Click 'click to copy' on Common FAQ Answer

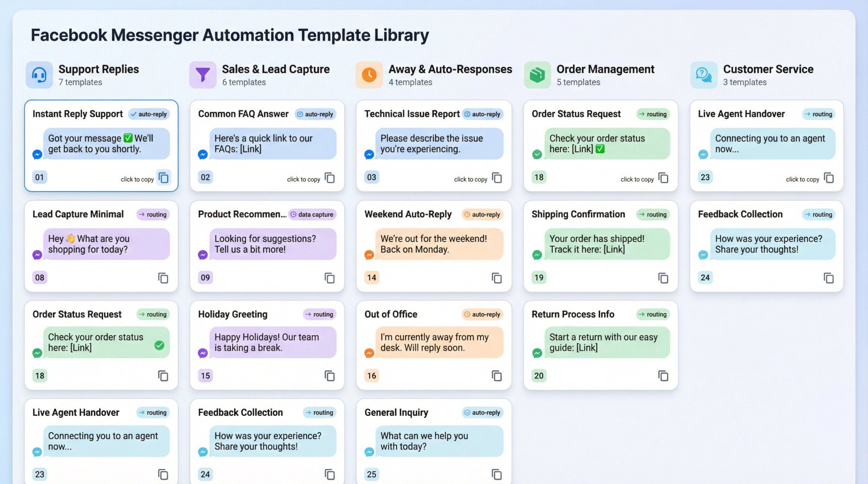[x=303, y=179]
